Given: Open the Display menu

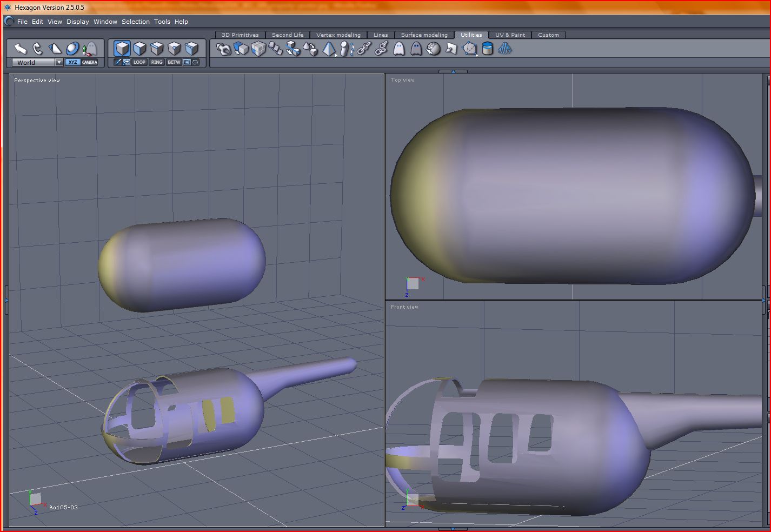Looking at the screenshot, I should pyautogui.click(x=78, y=22).
